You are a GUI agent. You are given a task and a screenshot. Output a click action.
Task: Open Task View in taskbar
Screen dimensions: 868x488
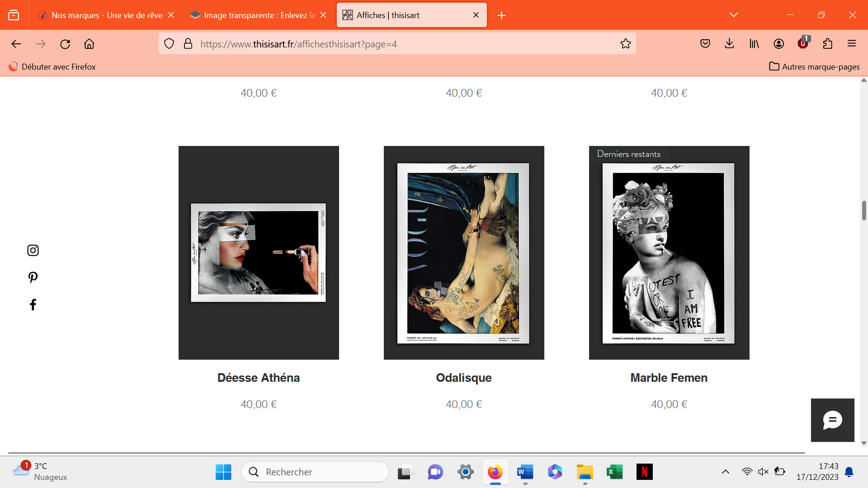point(406,472)
